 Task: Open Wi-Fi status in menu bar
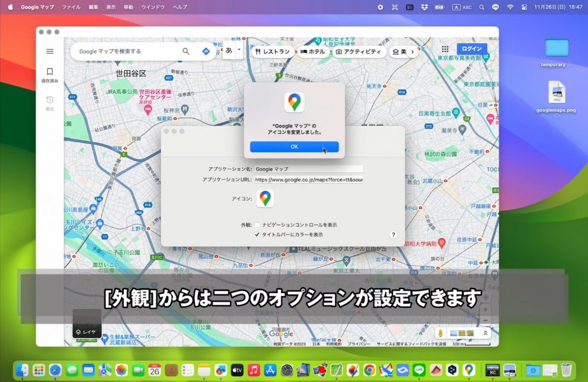[x=510, y=7]
